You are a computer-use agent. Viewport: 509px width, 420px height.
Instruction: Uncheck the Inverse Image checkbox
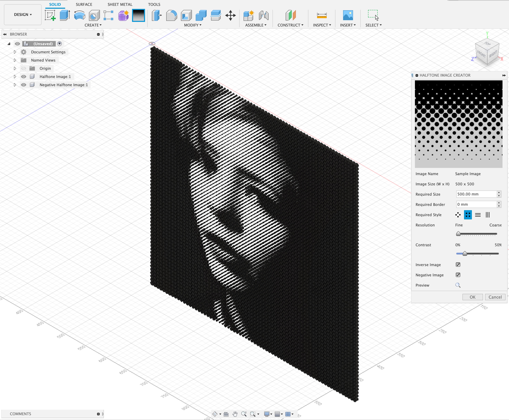[x=458, y=265]
